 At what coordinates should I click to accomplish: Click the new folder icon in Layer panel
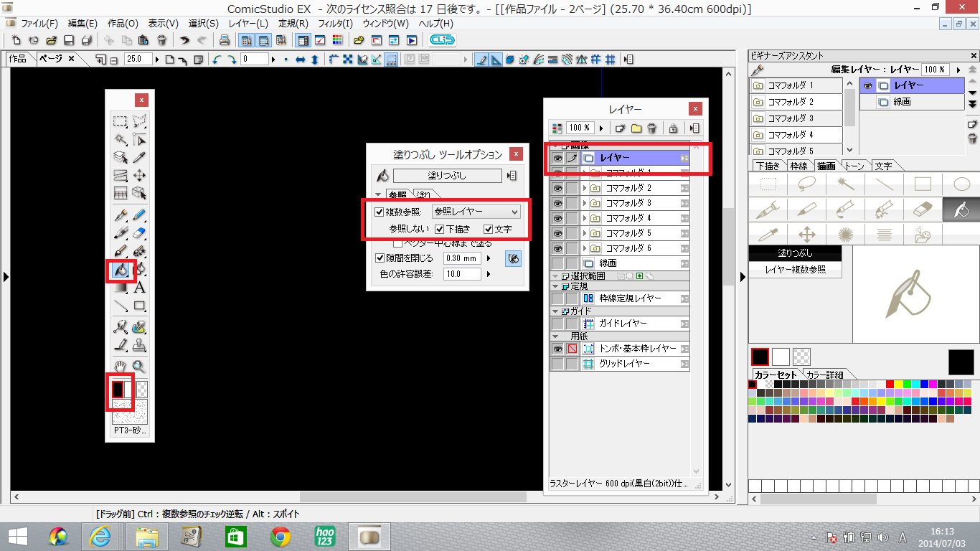click(x=636, y=128)
